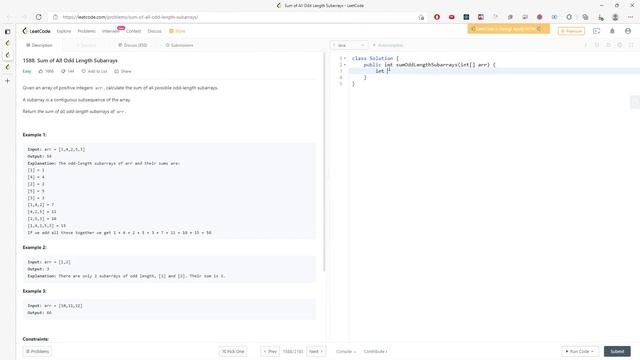The height and width of the screenshot is (360, 640).
Task: Click the Share button
Action: click(x=123, y=71)
